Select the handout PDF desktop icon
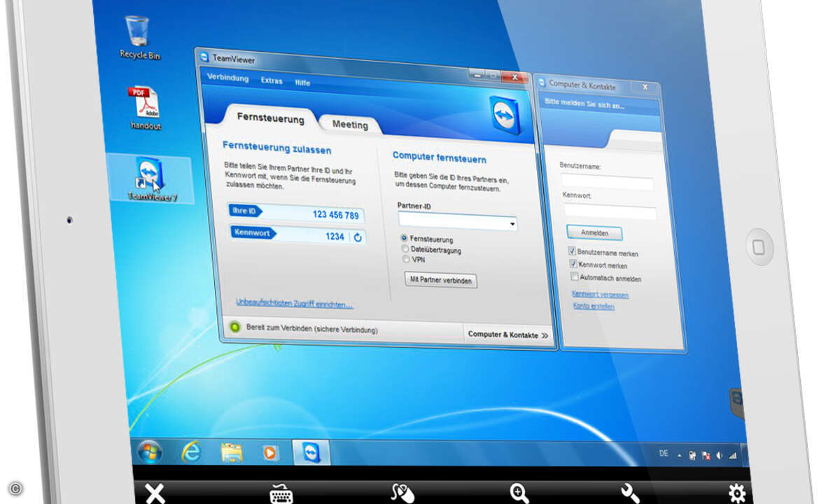The height and width of the screenshot is (504, 840). coord(145,108)
